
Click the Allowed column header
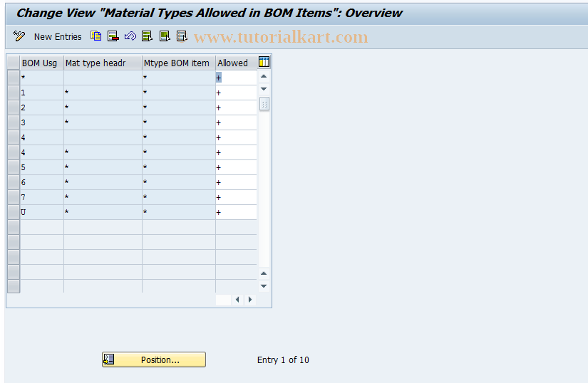pos(236,63)
